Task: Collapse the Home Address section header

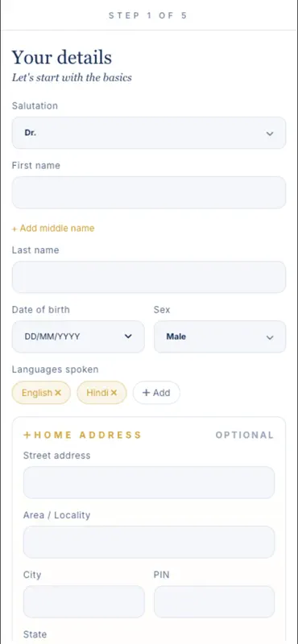Action: (83, 435)
